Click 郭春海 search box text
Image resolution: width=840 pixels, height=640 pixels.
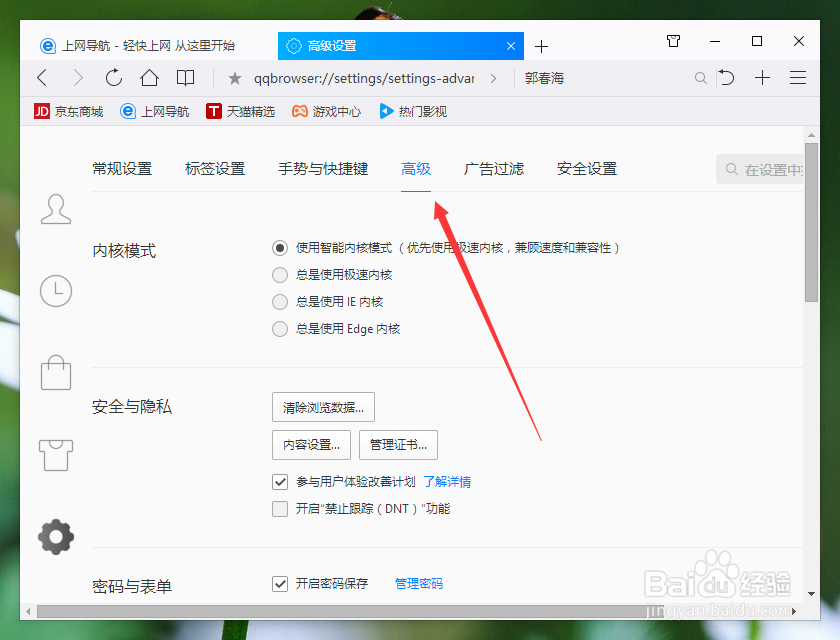[544, 79]
